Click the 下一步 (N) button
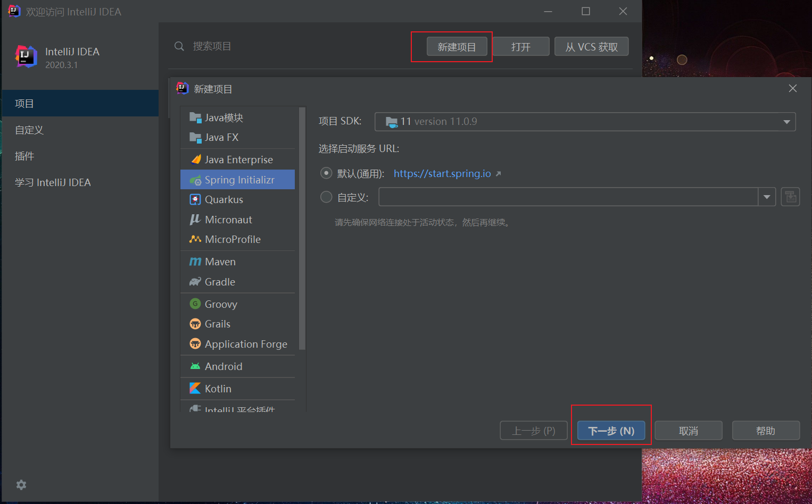Screen dimensions: 812x504 [x=611, y=431]
